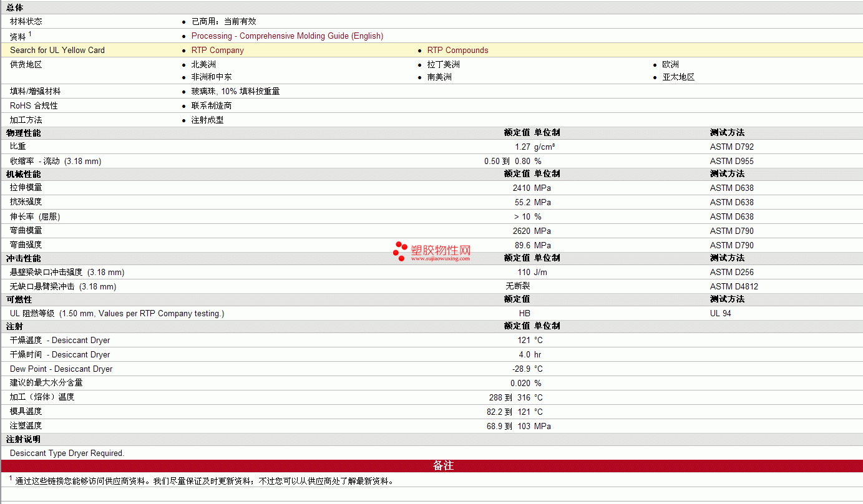
Task: Click the 联系制造商 value
Action: tap(212, 106)
